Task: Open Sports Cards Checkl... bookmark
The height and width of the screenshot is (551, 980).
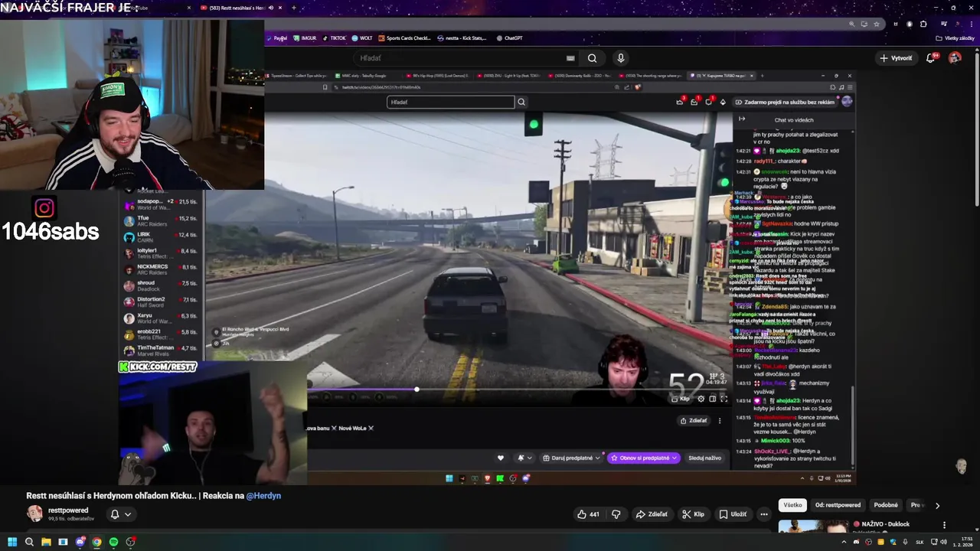Action: 405,37
